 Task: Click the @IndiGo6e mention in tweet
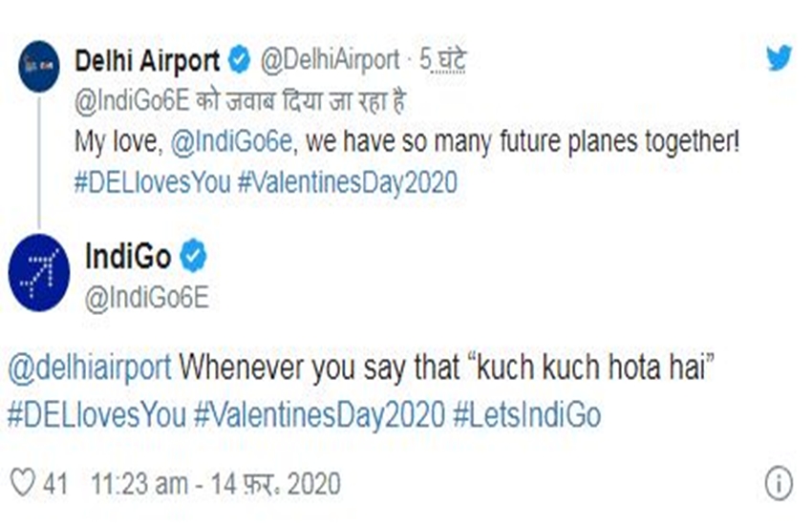click(x=231, y=141)
